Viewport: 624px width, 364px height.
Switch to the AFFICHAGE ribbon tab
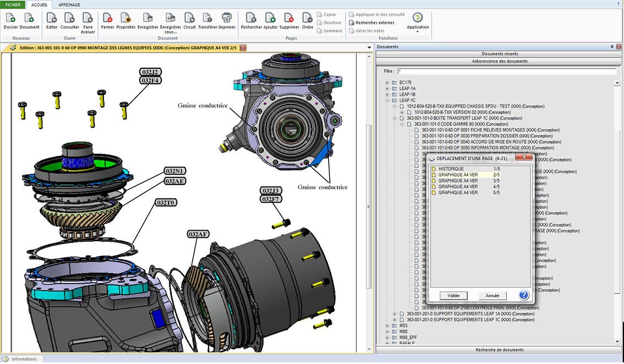pyautogui.click(x=69, y=5)
